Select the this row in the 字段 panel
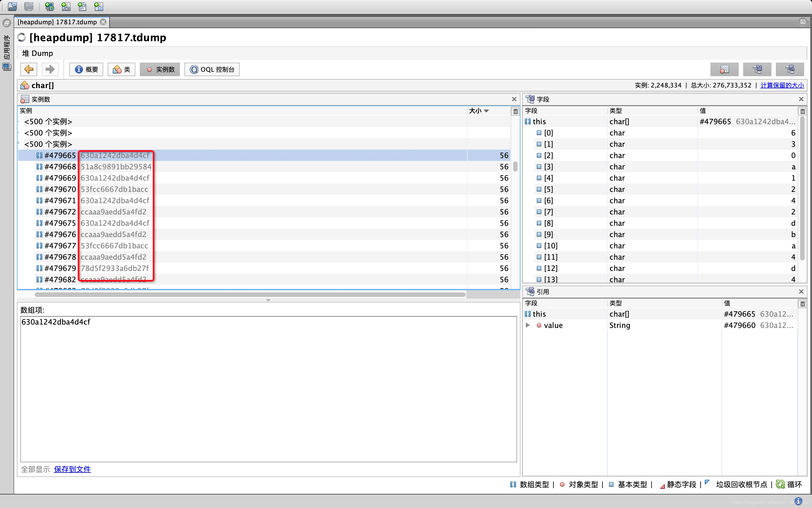The image size is (812, 508). point(661,122)
